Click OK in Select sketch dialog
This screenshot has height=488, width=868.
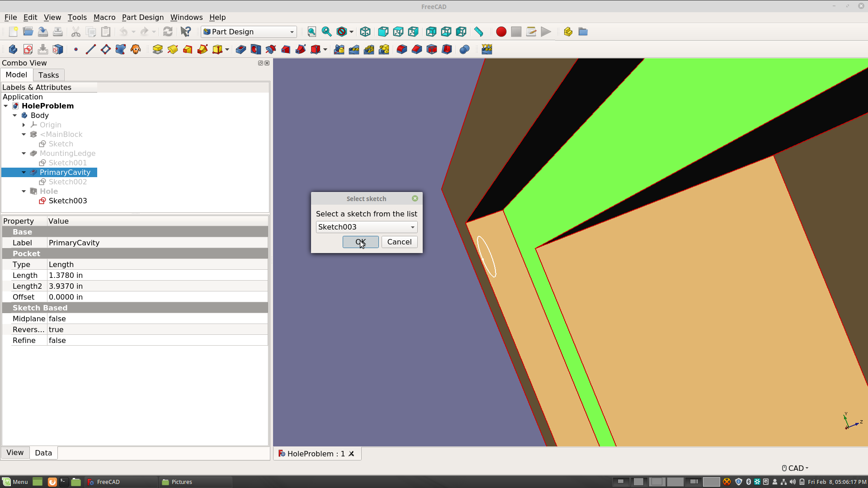pos(361,242)
